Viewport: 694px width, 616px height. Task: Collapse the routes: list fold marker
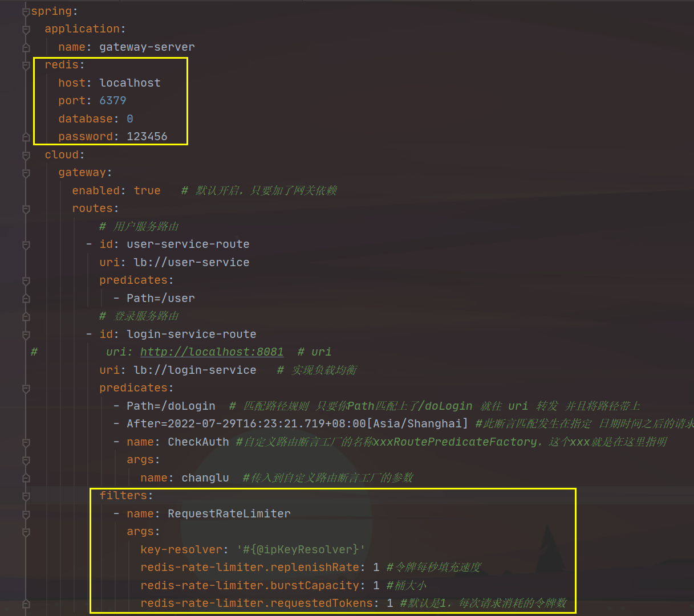click(26, 209)
